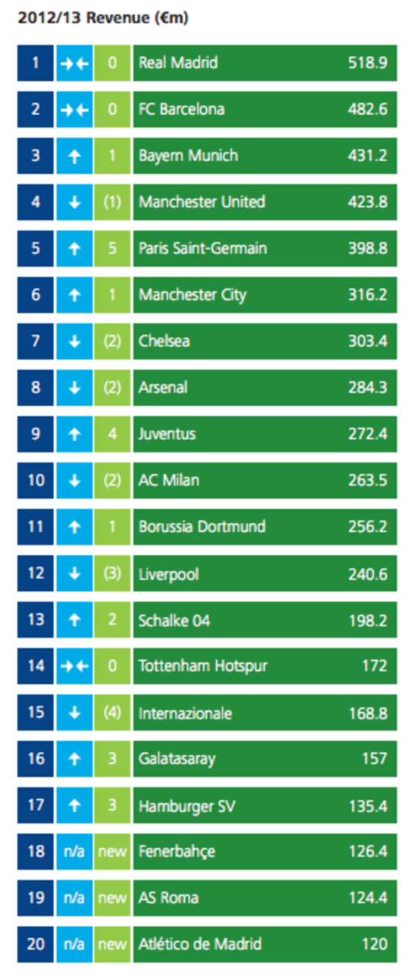Click the 2012/13 Revenue (€m) heading
Screen dimensions: 413x980
tap(103, 18)
